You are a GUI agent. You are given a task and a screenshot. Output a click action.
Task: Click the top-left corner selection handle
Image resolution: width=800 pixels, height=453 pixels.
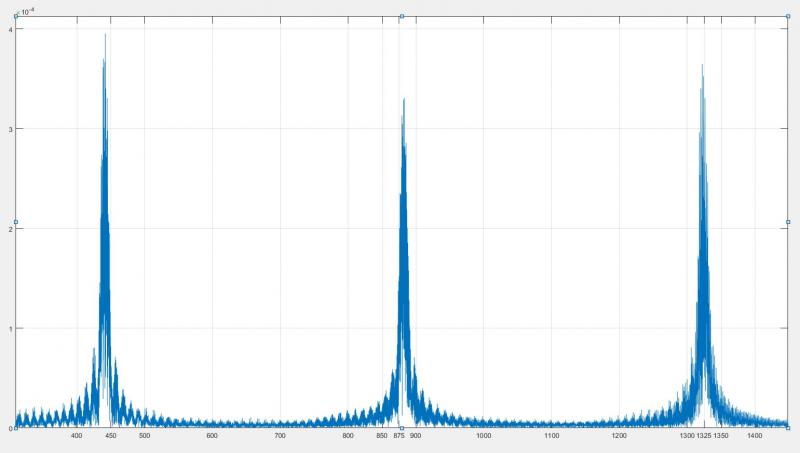[16, 16]
